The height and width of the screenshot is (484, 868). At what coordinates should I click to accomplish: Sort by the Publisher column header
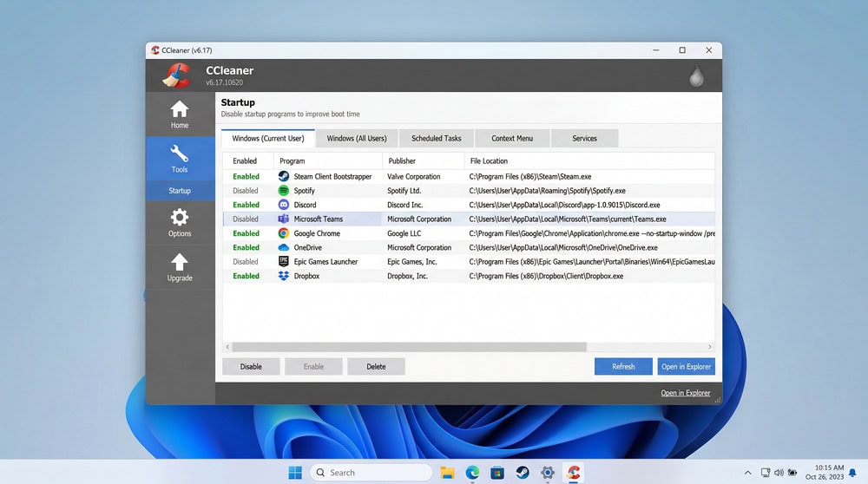coord(424,161)
